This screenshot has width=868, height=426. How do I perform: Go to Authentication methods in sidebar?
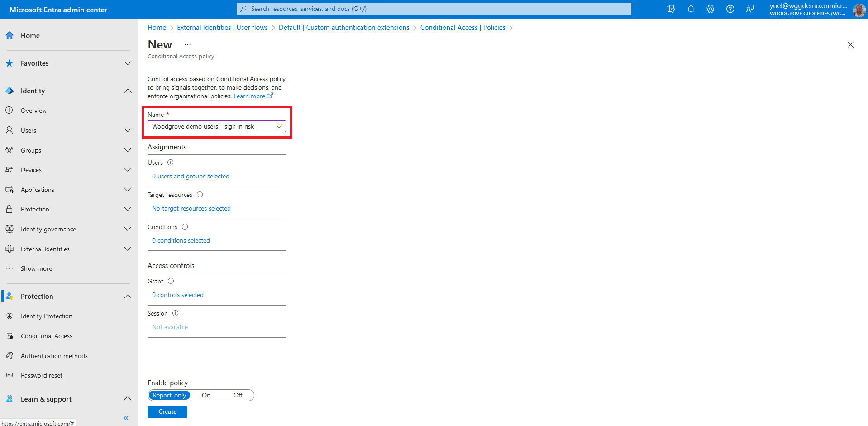[x=54, y=356]
